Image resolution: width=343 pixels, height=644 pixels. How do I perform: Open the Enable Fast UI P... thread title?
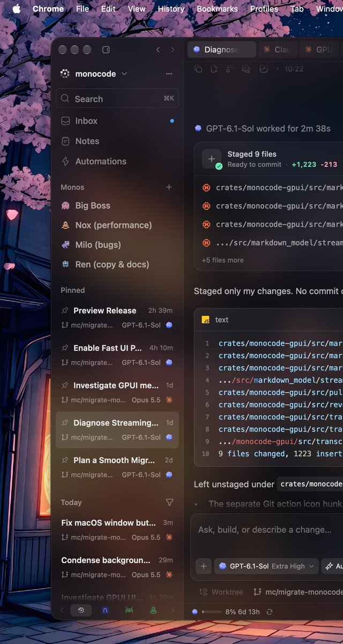click(108, 348)
